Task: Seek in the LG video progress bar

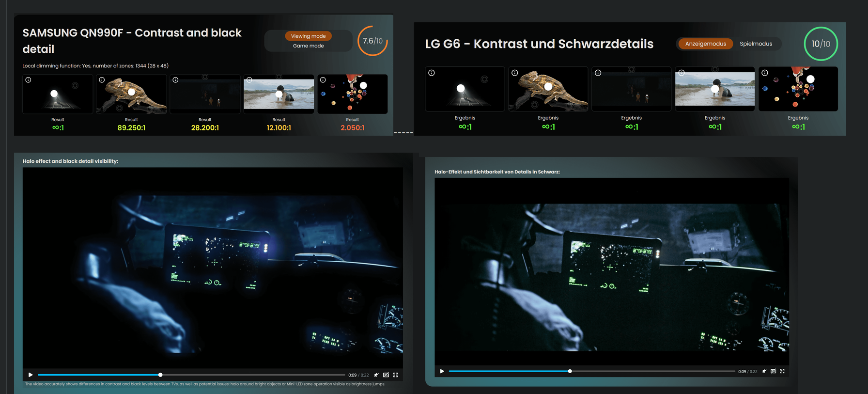Action: click(x=592, y=371)
